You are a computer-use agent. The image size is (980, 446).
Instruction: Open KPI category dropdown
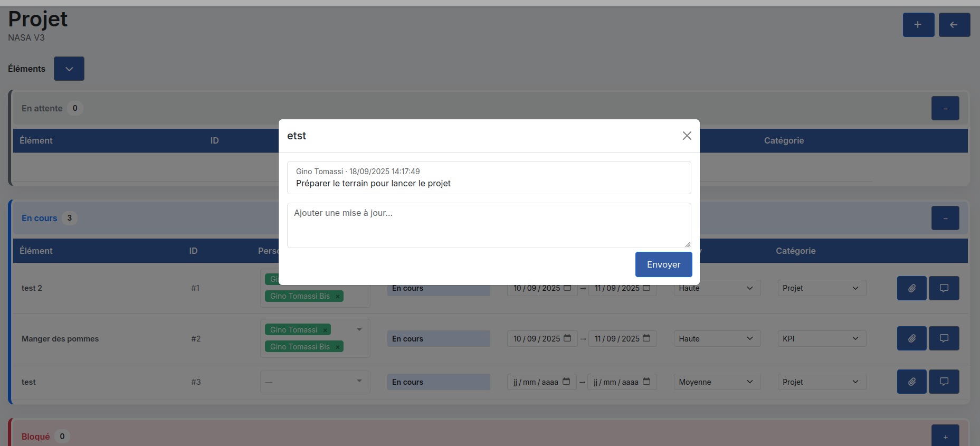coord(821,339)
